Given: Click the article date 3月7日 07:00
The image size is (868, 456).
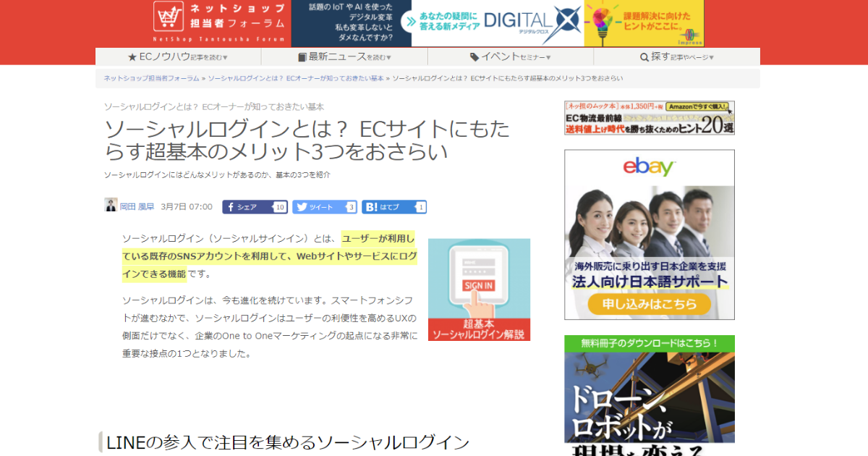Looking at the screenshot, I should click(187, 207).
